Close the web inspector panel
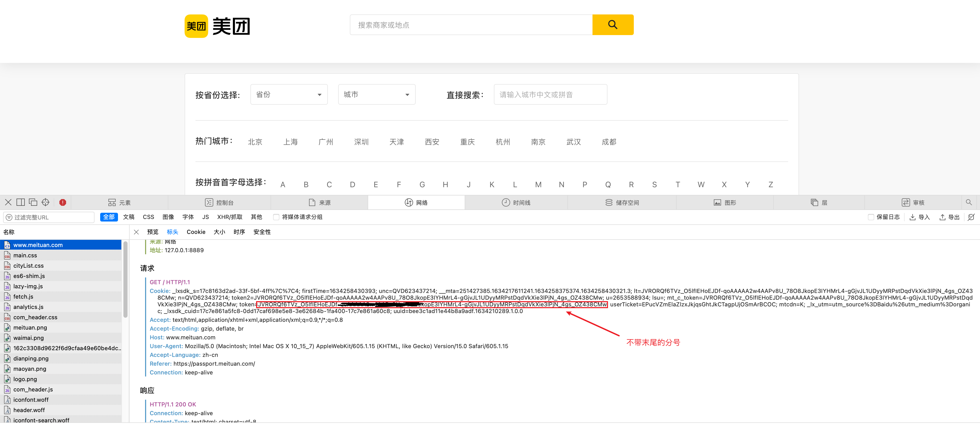The width and height of the screenshot is (980, 426). pyautogui.click(x=8, y=202)
